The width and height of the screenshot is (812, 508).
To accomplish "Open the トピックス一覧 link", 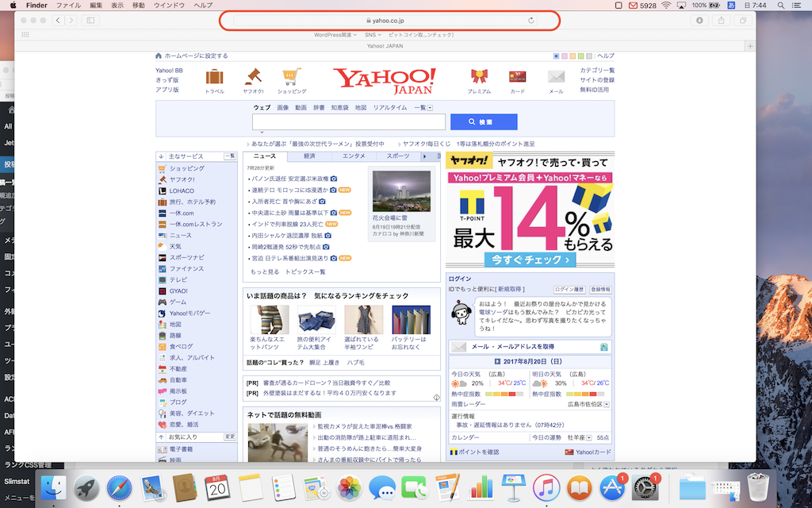I will coord(305,271).
